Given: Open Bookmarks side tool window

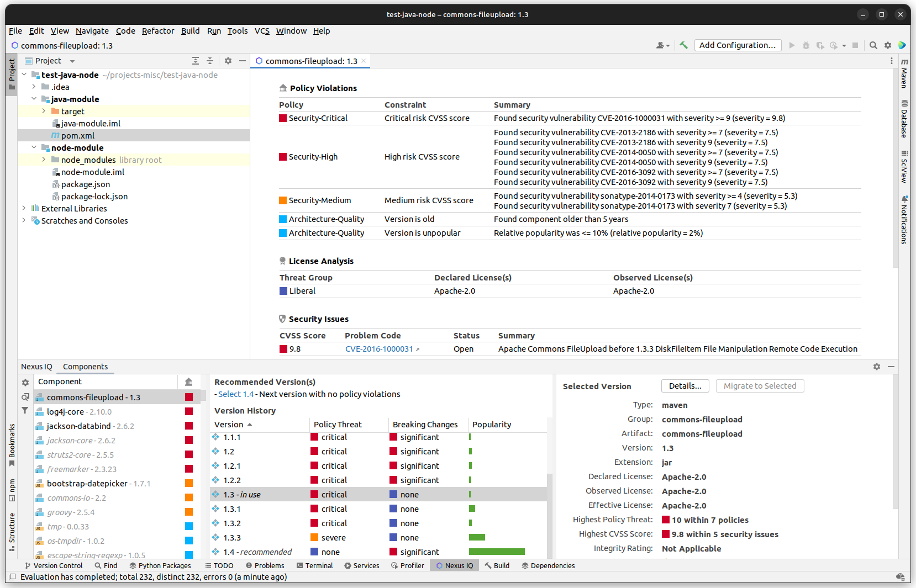Looking at the screenshot, I should point(12,445).
